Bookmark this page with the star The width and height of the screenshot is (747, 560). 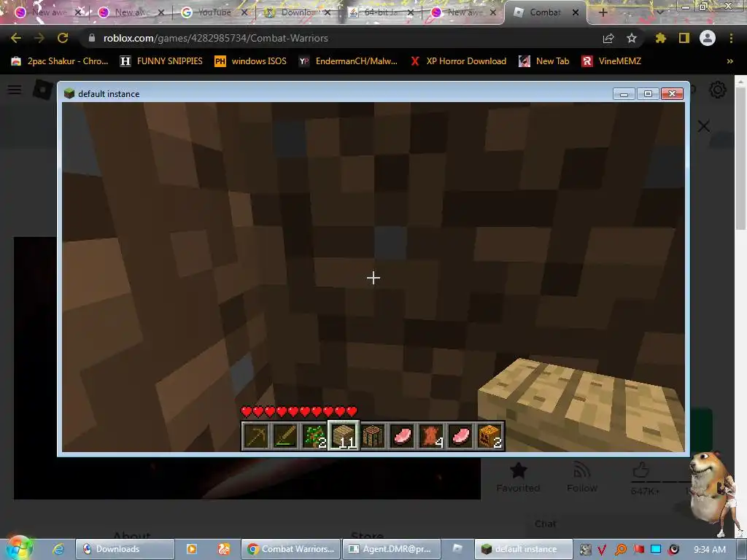[x=632, y=38]
